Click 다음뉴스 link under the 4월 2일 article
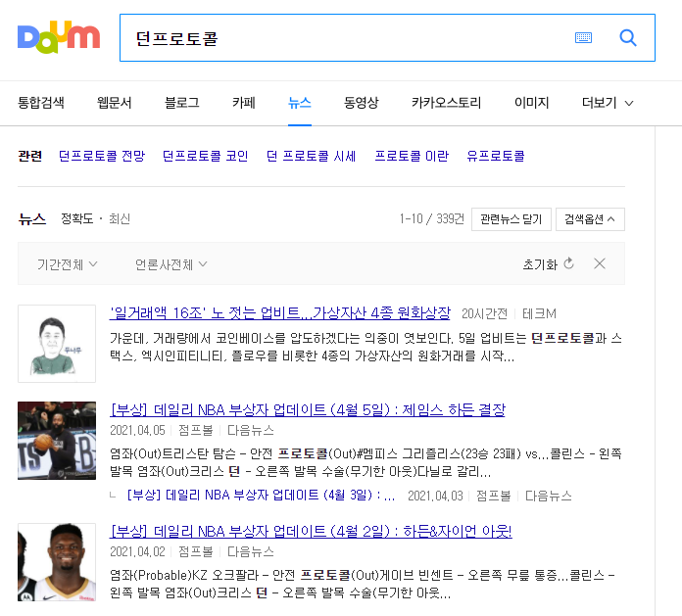 tap(251, 551)
